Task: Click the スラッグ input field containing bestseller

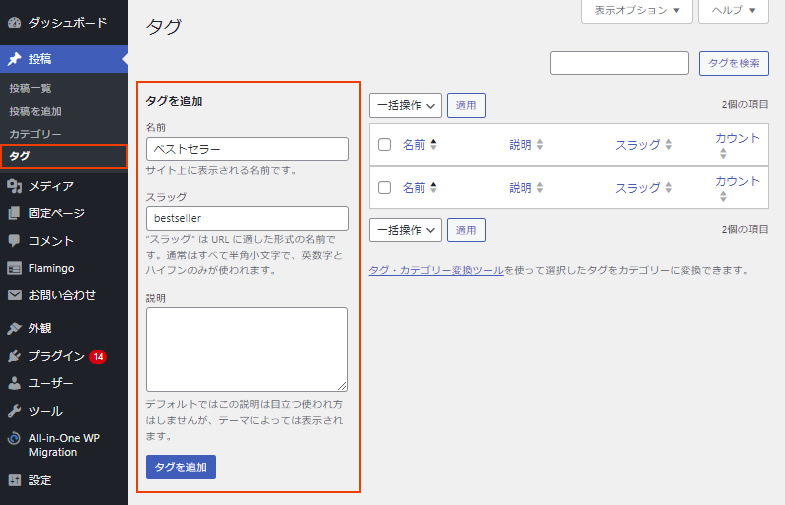Action: coord(247,218)
